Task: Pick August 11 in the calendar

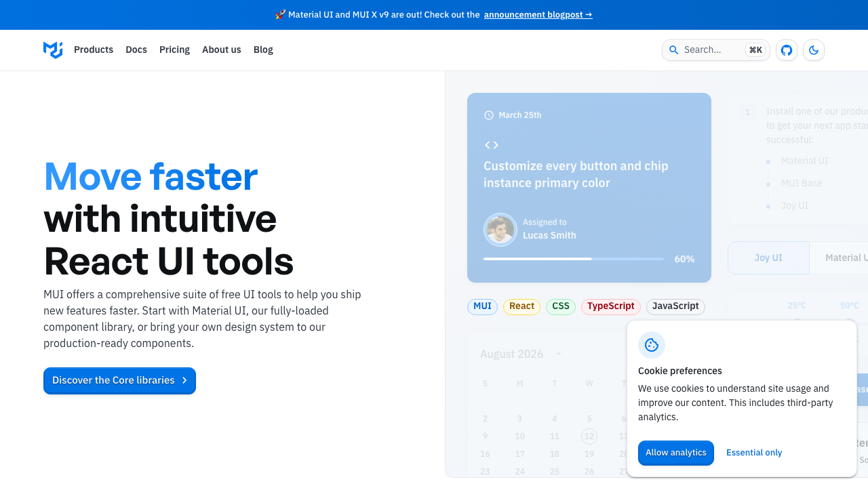Action: (555, 436)
